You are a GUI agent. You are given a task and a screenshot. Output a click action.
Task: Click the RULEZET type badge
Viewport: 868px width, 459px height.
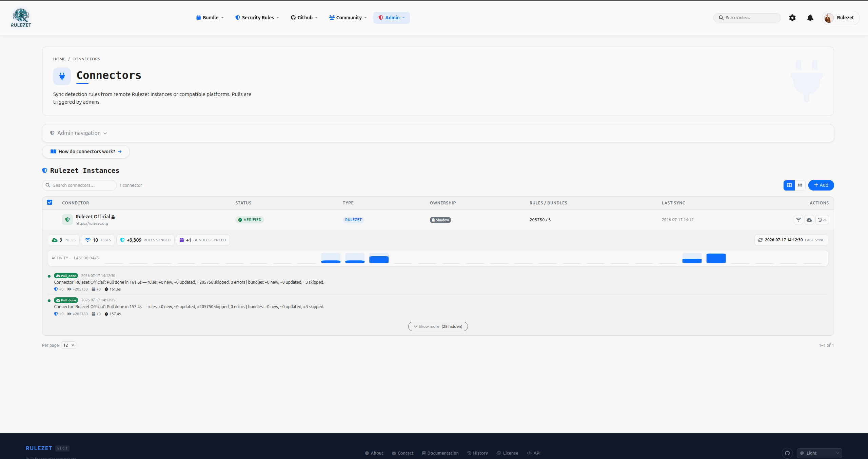(x=353, y=220)
